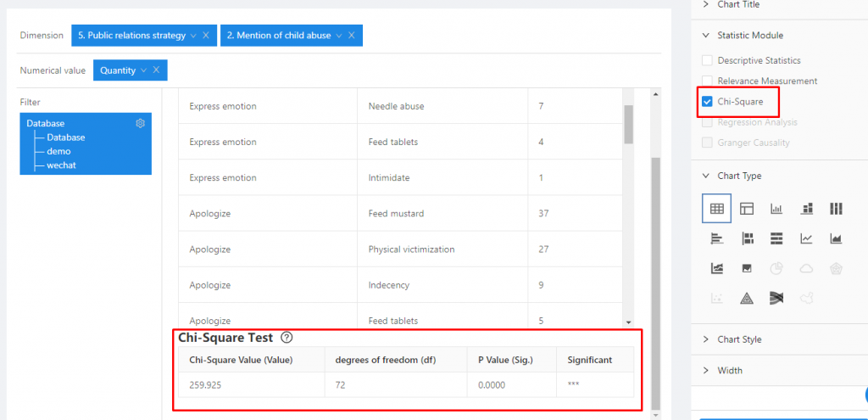Viewport: 868px width, 420px height.
Task: Select the wechat database tree item
Action: 61,165
